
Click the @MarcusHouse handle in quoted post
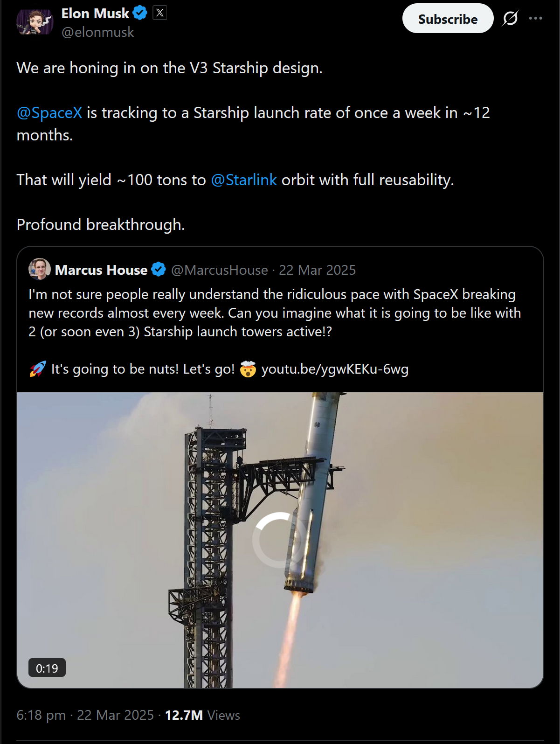coord(220,270)
